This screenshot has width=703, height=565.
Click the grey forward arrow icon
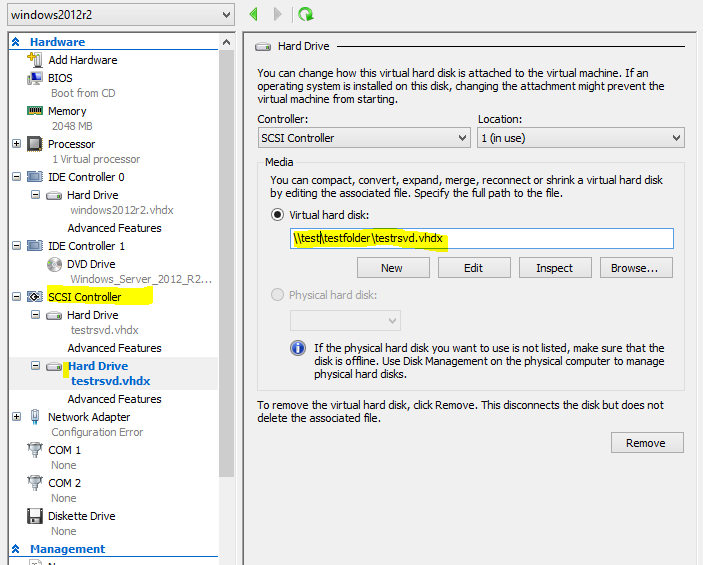(278, 14)
